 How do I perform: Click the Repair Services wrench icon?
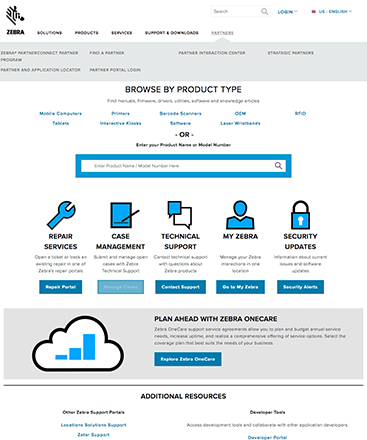(61, 215)
